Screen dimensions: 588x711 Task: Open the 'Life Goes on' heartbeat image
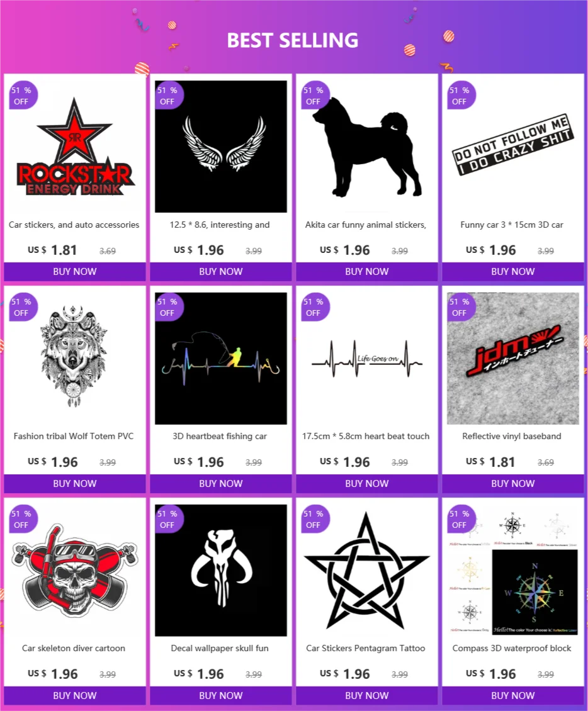point(367,358)
